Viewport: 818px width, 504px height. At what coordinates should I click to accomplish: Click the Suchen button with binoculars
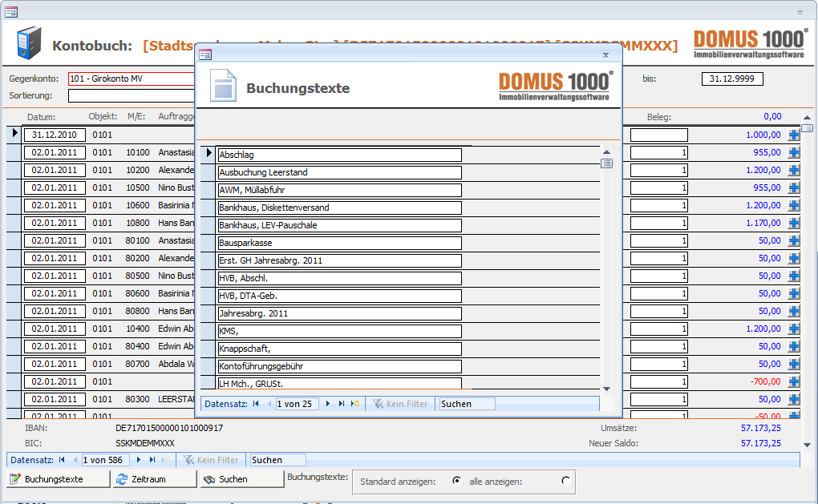tap(242, 479)
